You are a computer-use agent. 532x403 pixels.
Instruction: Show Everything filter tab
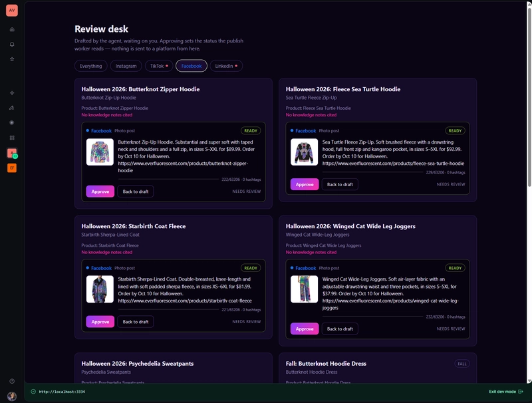pos(91,66)
